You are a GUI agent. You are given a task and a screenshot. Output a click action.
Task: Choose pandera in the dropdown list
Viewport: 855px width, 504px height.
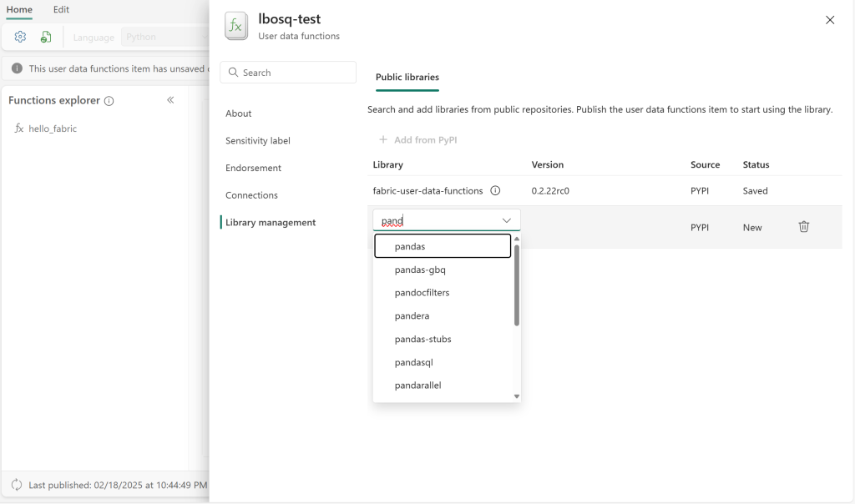tap(443, 315)
